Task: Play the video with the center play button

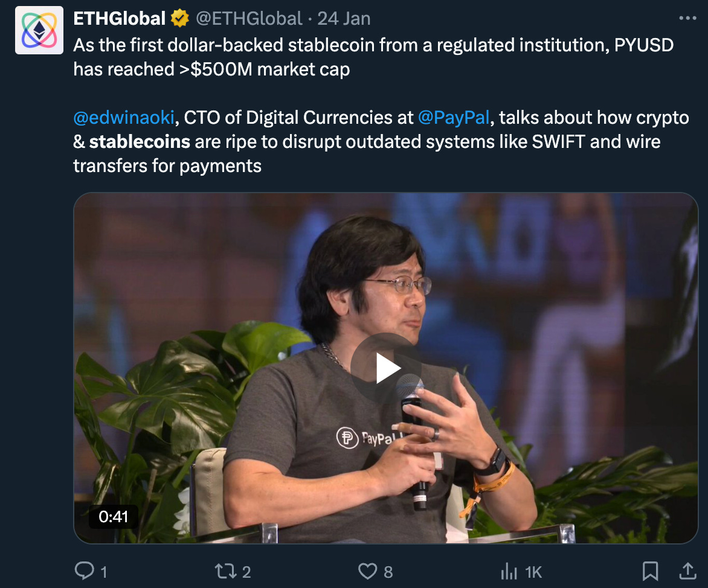Action: tap(386, 368)
